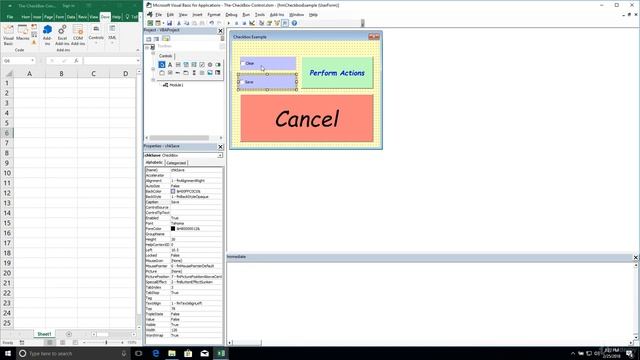Open the VBA Debug menu
640x360 pixels.
[x=231, y=15]
